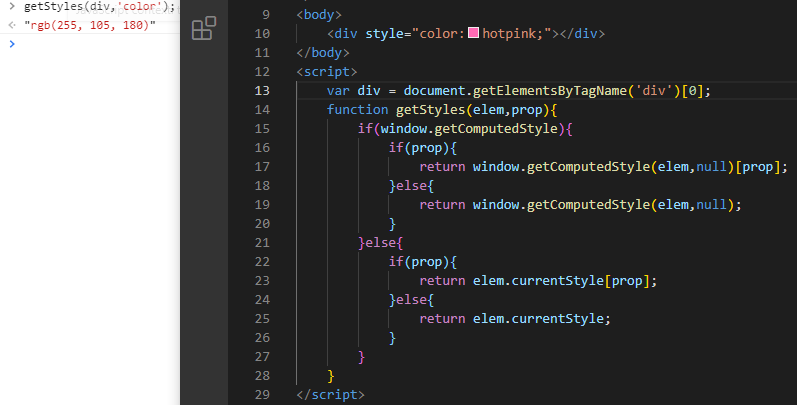Click the hotpink color swatch in code
The width and height of the screenshot is (797, 405).
[473, 33]
